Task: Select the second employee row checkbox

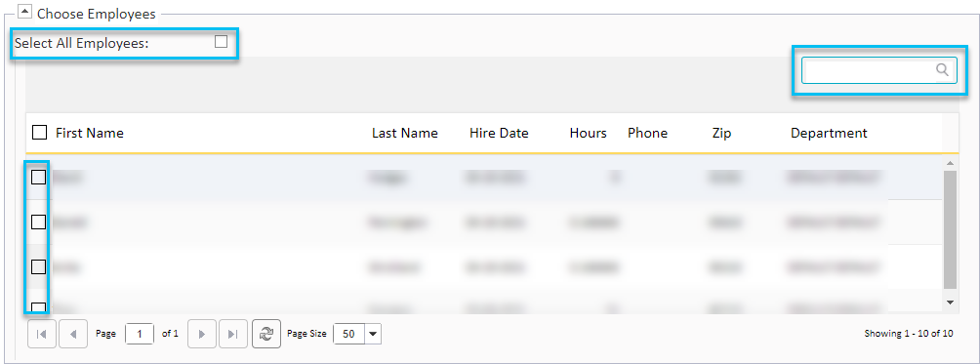Action: coord(39,222)
